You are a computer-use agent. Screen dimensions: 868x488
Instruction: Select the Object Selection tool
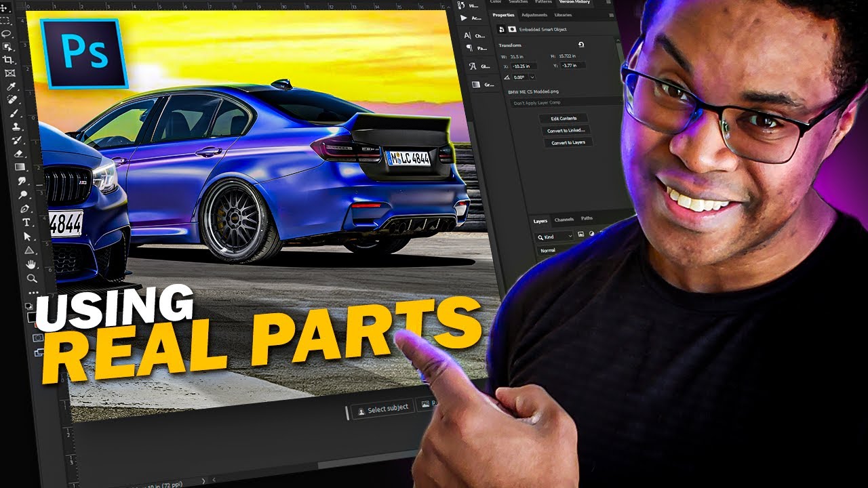(7, 47)
